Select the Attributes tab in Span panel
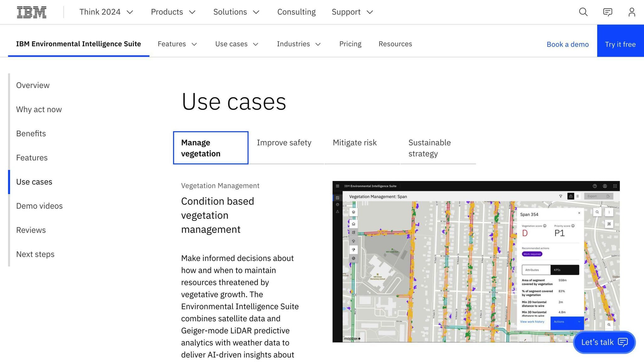The width and height of the screenshot is (644, 362). (536, 270)
